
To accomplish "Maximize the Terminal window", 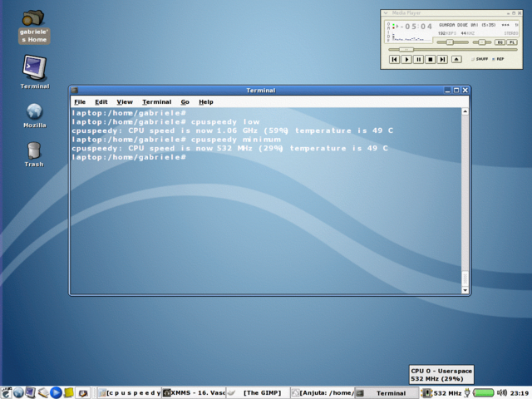I will coord(456,91).
